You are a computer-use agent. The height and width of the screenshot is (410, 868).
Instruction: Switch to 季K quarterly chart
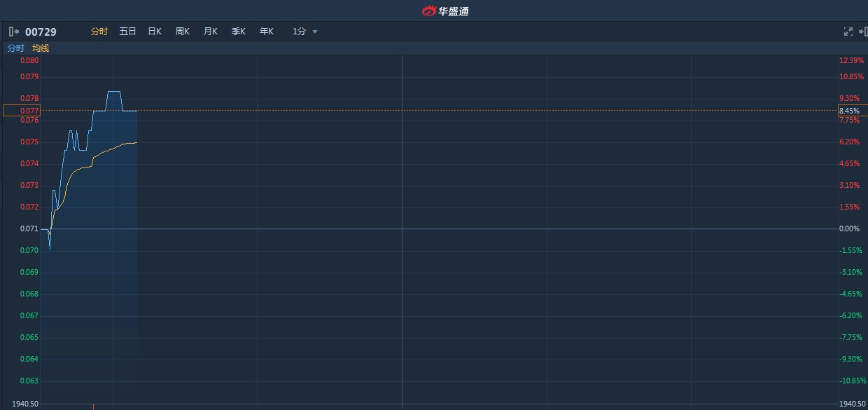click(x=239, y=32)
